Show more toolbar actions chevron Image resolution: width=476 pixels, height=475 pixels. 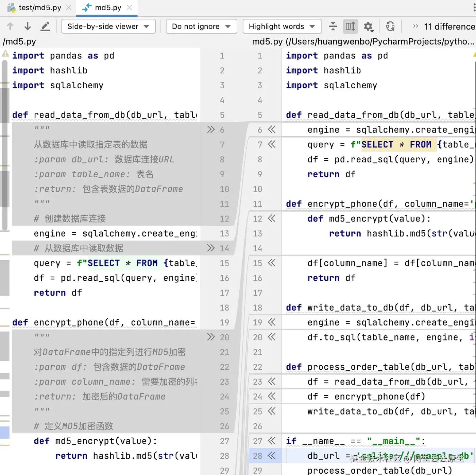[x=415, y=26]
